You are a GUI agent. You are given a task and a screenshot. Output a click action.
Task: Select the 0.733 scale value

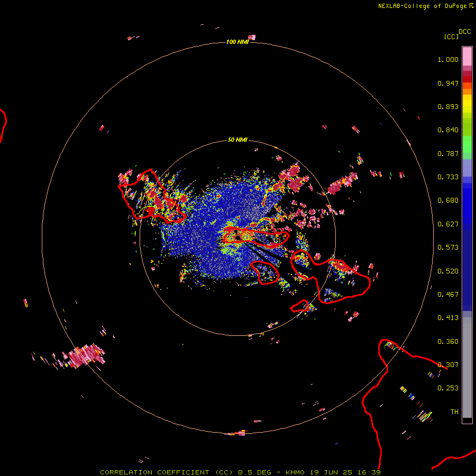coord(448,177)
